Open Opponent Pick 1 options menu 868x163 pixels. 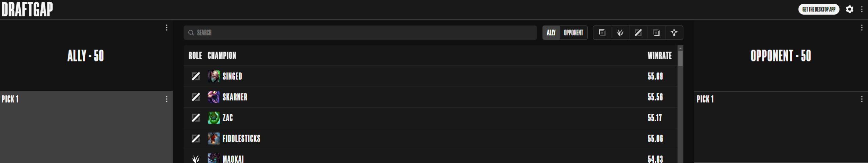(862, 99)
